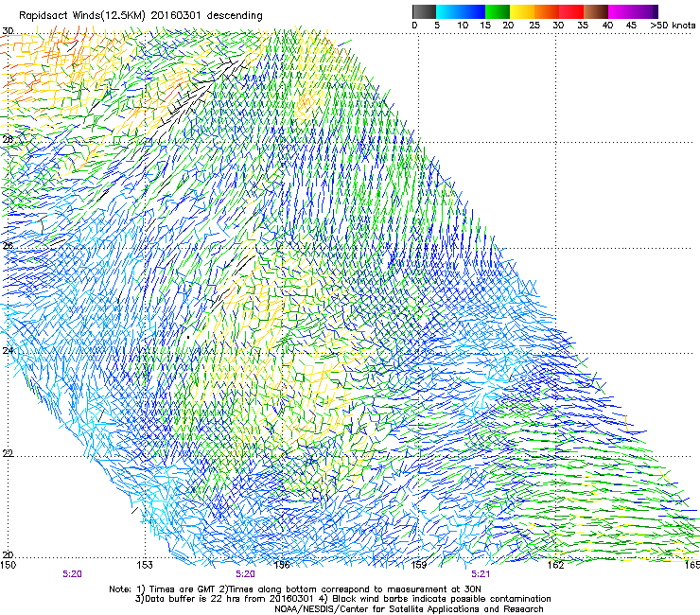This screenshot has width=700, height=615.
Task: Pick the magenta 40-45 knots legend segment
Action: [x=621, y=11]
